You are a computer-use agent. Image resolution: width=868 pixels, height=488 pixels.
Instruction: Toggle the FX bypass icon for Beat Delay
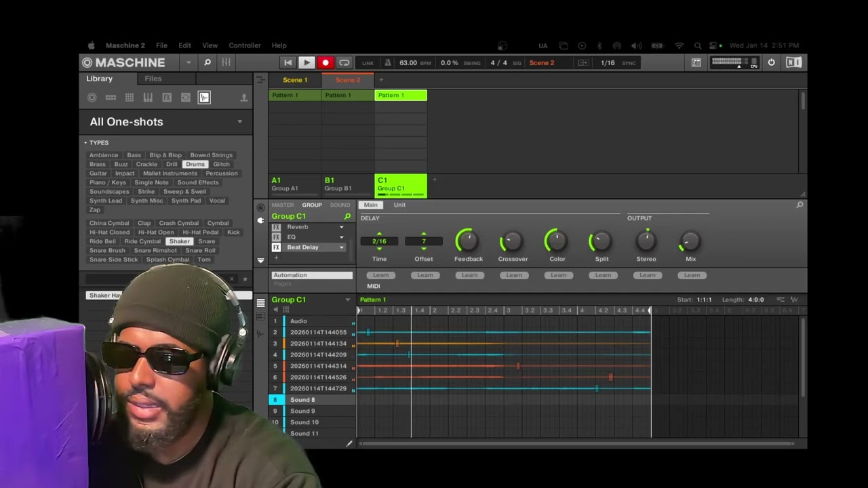[x=276, y=247]
